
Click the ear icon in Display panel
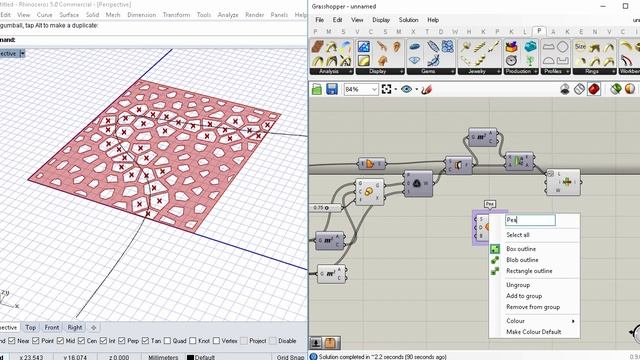point(397,47)
